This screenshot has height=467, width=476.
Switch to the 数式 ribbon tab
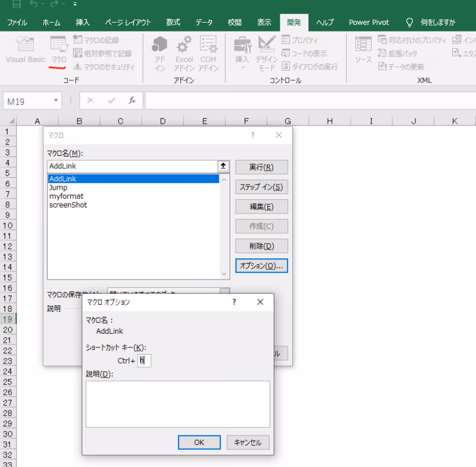173,22
